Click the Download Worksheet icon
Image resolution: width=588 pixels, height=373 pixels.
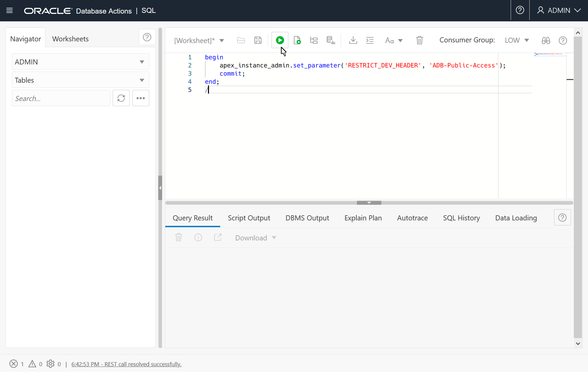click(x=353, y=40)
